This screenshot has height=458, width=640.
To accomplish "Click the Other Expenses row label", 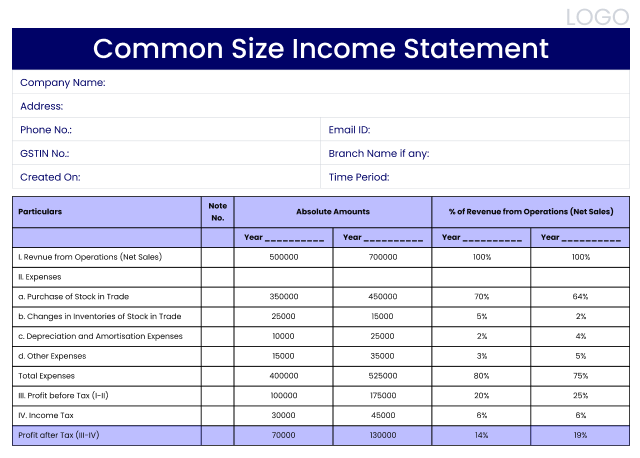I will (52, 356).
